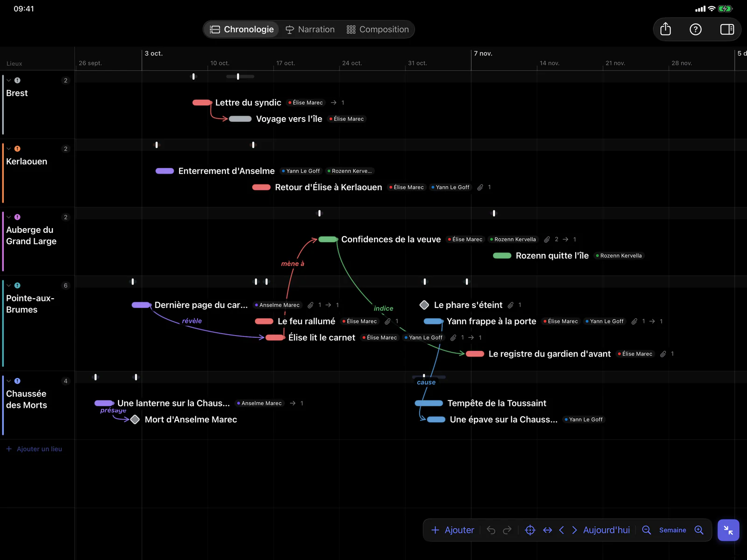The width and height of the screenshot is (747, 560).
Task: Click the fit-width horizontal arrows icon
Action: pos(548,530)
